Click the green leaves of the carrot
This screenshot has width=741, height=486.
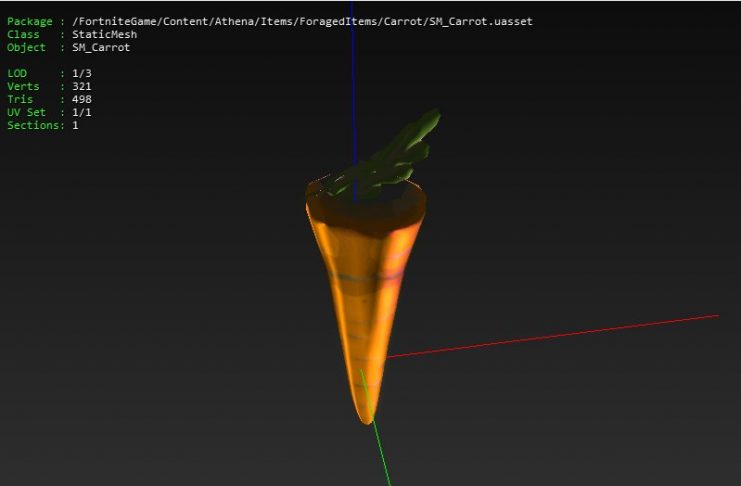point(385,158)
